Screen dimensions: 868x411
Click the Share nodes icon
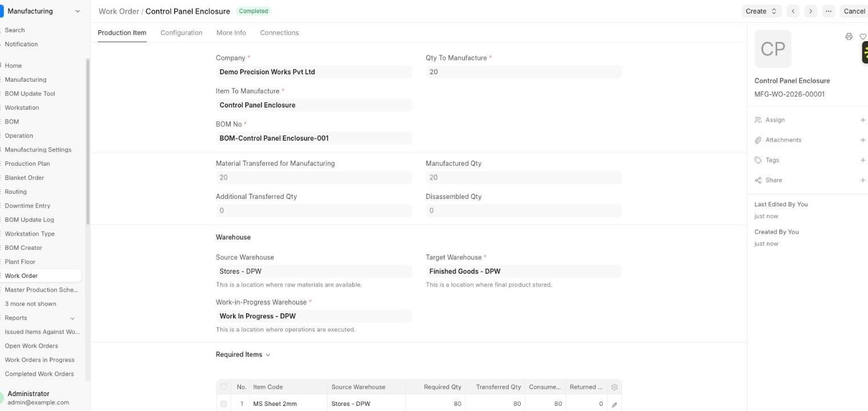click(x=758, y=180)
